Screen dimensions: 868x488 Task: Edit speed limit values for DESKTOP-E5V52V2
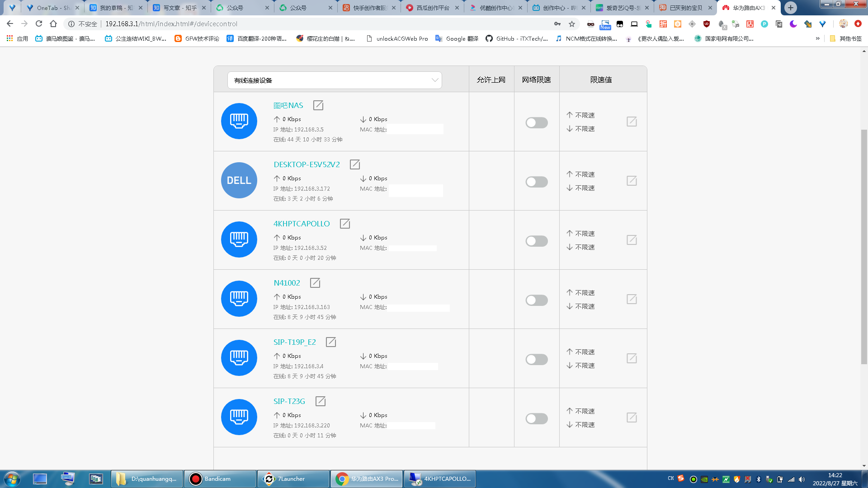632,181
